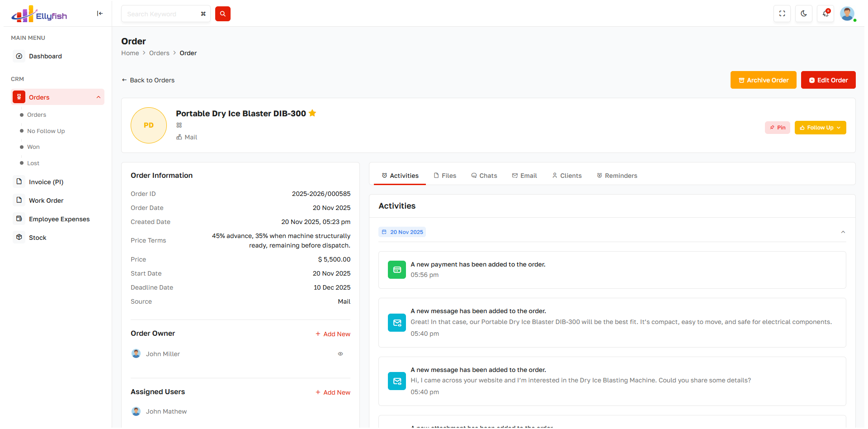Go Back to Orders link
The image size is (868, 429).
(x=148, y=80)
